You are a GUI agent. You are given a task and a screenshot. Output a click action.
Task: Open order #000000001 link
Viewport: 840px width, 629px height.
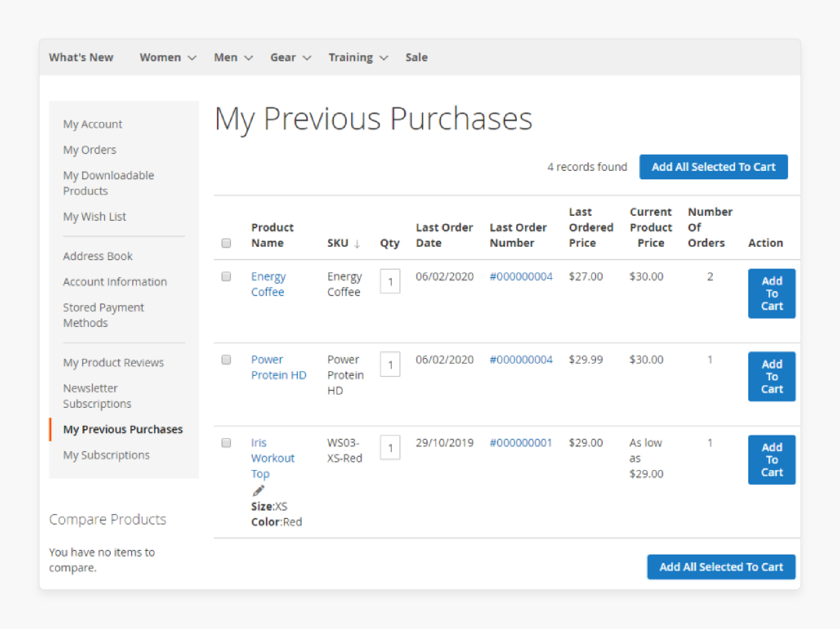coord(521,443)
